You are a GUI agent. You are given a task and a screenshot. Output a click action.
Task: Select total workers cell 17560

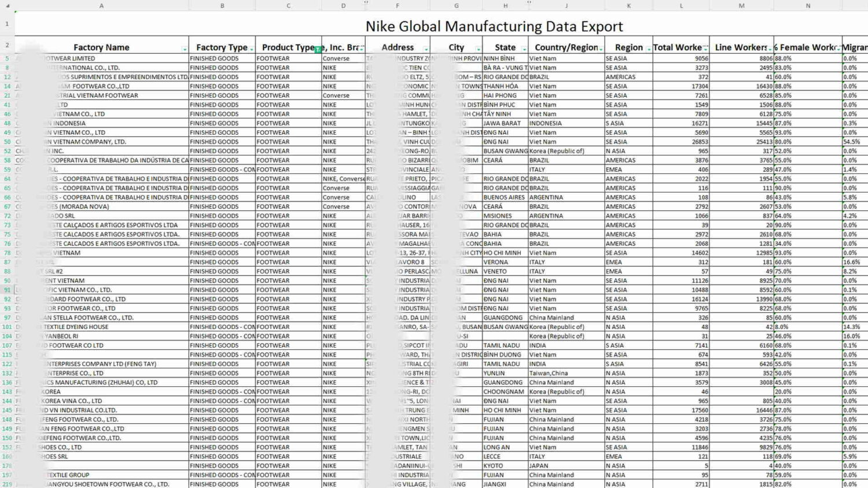tap(681, 410)
